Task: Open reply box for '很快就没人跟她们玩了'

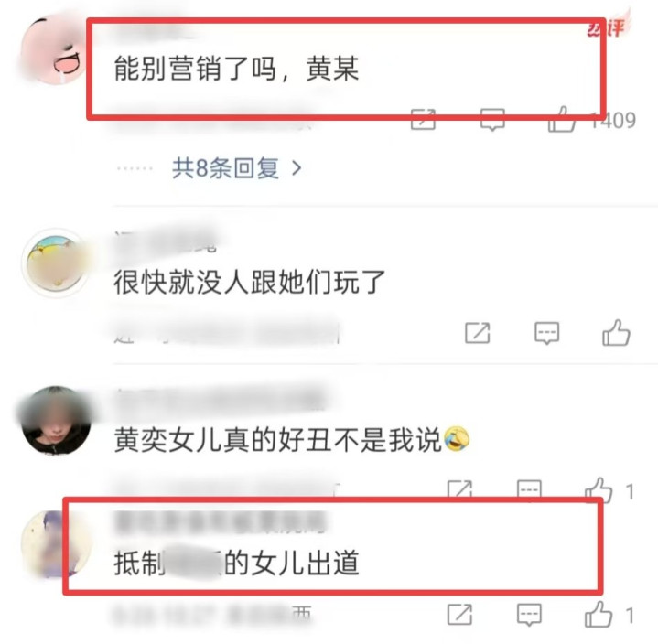Action: coord(546,334)
